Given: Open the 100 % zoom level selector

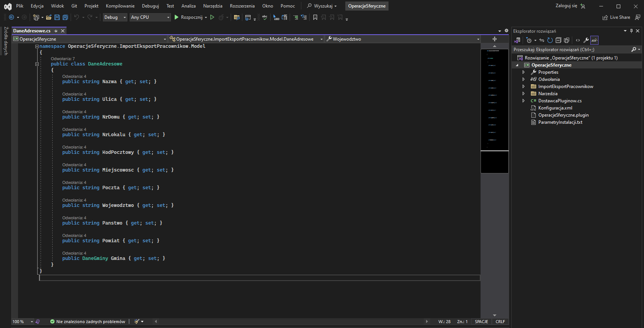Looking at the screenshot, I should pos(23,322).
